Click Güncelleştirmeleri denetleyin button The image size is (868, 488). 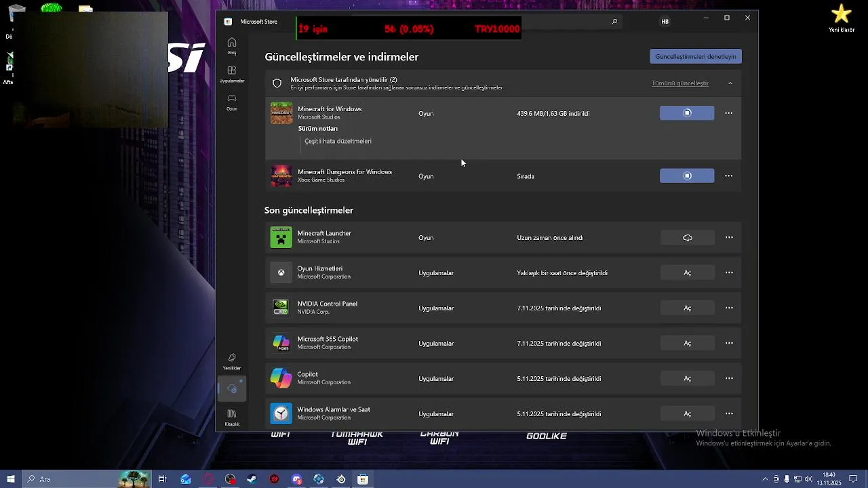click(696, 57)
